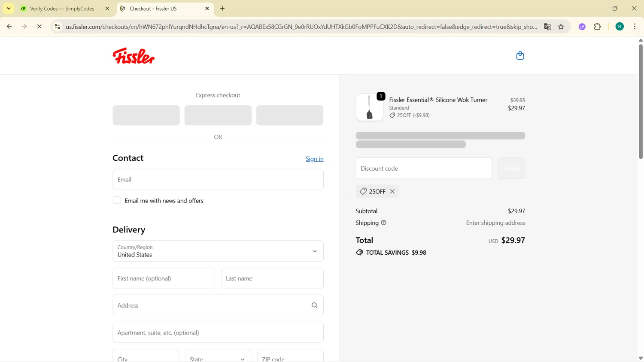The height and width of the screenshot is (362, 644).
Task: Click the 25OFF (-$9.98) discount line
Action: tap(410, 115)
